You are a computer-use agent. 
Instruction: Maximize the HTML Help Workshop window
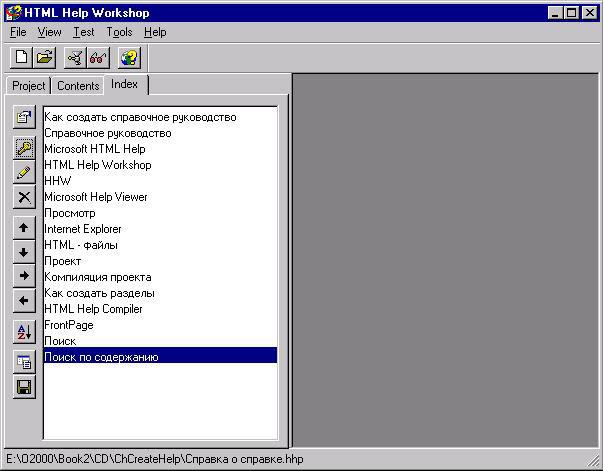pyautogui.click(x=571, y=13)
